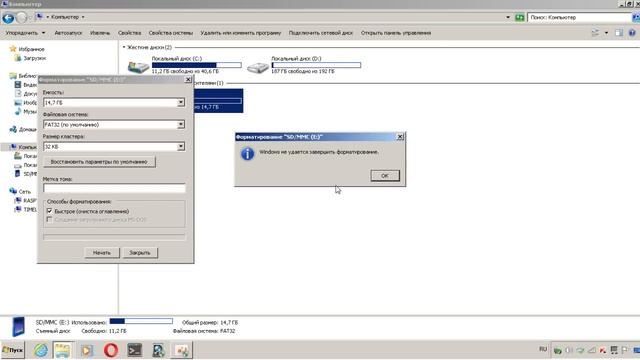This screenshot has height=360, width=640.
Task: Open the address bar history dropdown
Action: point(508,18)
